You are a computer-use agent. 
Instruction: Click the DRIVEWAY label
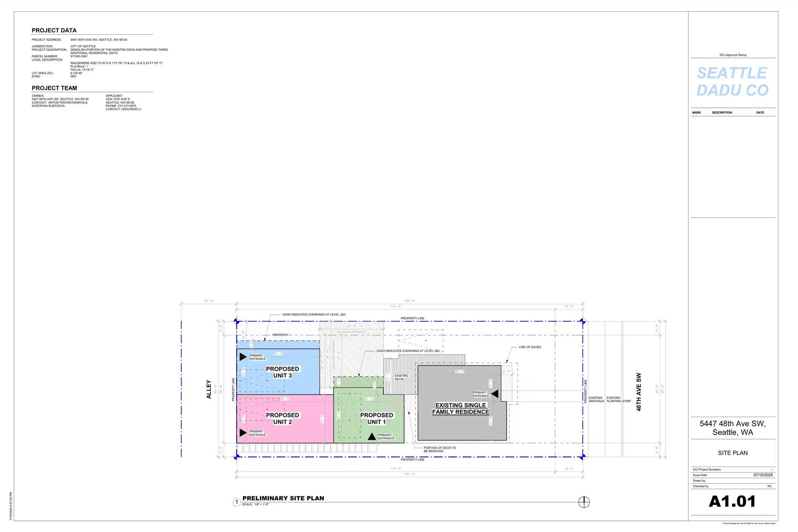click(280, 335)
